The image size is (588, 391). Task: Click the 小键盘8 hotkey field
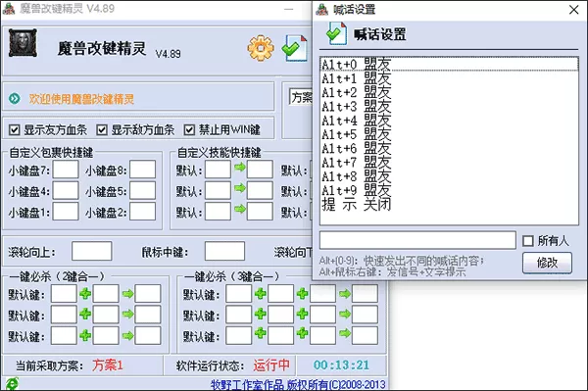(142, 170)
